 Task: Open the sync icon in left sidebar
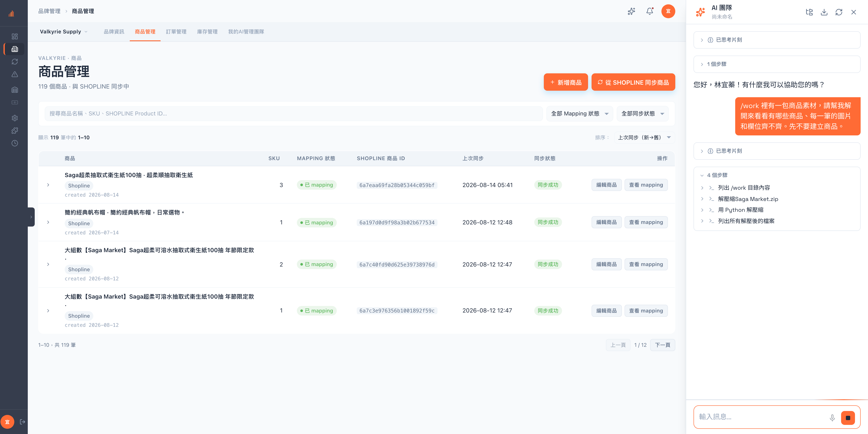click(15, 62)
